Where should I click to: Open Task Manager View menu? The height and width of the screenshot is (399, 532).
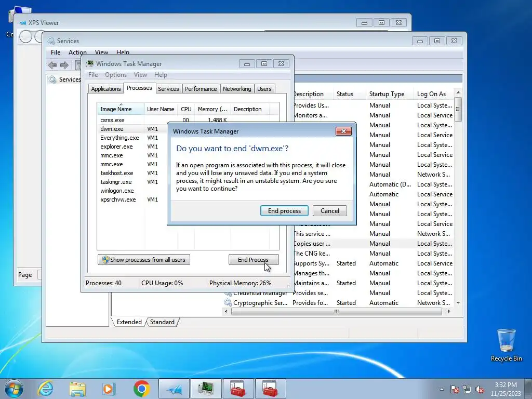[140, 75]
